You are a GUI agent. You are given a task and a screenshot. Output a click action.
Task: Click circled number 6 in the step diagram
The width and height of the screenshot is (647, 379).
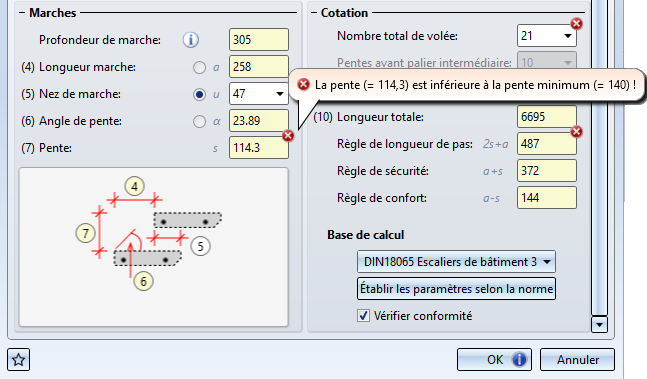(143, 281)
